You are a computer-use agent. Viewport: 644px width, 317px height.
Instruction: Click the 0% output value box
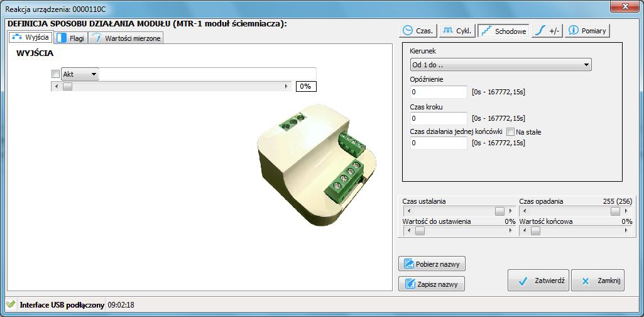point(306,86)
